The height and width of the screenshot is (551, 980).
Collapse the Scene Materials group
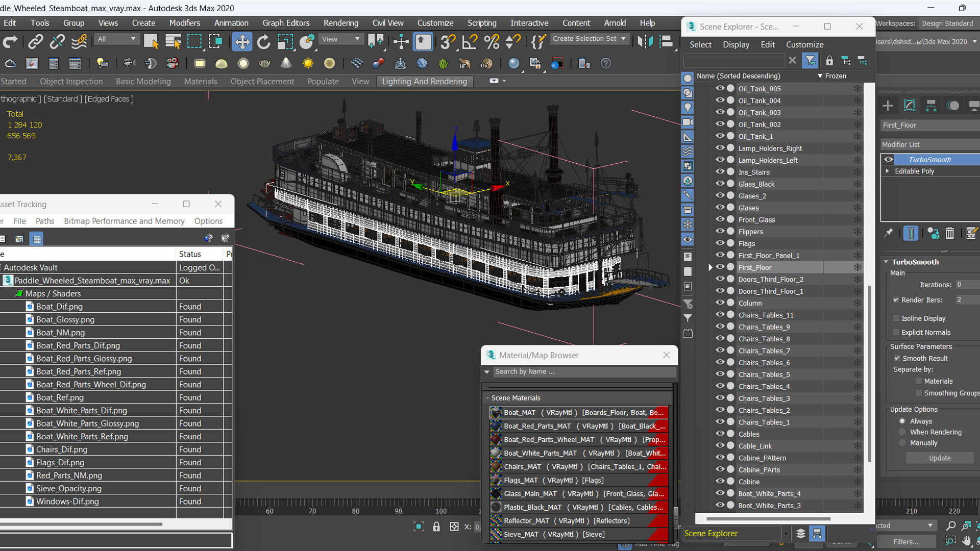pos(487,398)
